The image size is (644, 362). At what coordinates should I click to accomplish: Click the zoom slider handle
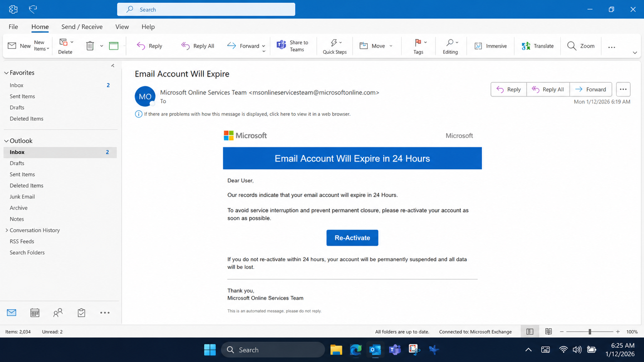point(590,332)
